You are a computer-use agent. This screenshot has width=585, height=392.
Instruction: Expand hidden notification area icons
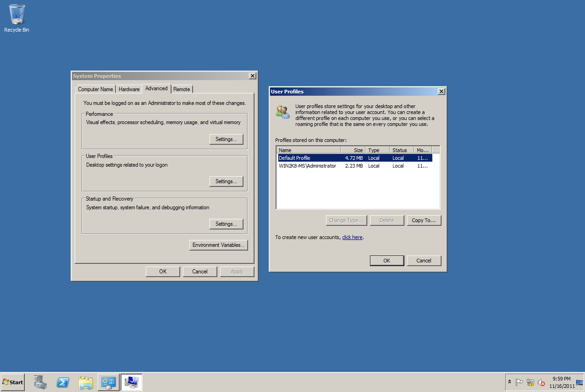509,382
